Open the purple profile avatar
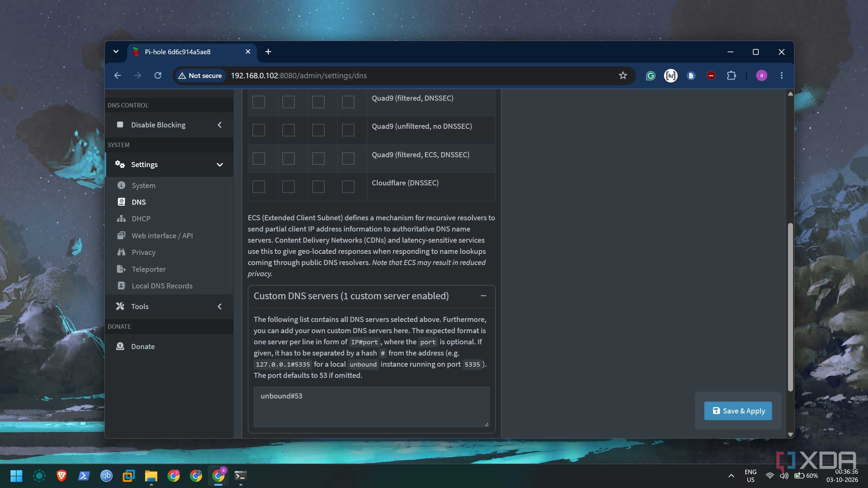The width and height of the screenshot is (868, 488). pos(762,76)
